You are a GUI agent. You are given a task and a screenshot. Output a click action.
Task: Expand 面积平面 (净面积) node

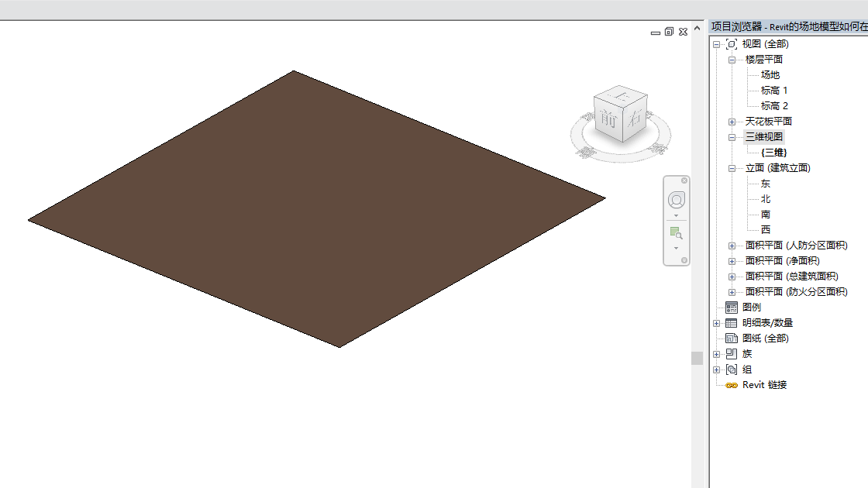tap(732, 261)
